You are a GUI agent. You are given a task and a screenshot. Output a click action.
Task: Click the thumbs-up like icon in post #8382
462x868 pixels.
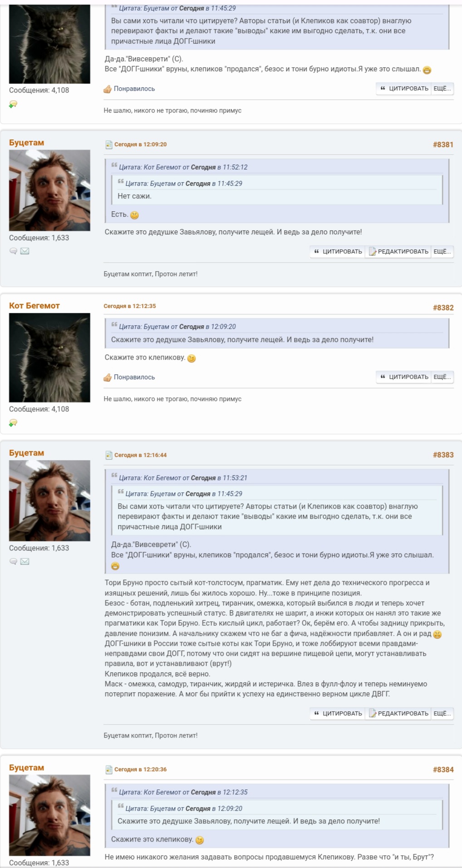[x=108, y=377]
